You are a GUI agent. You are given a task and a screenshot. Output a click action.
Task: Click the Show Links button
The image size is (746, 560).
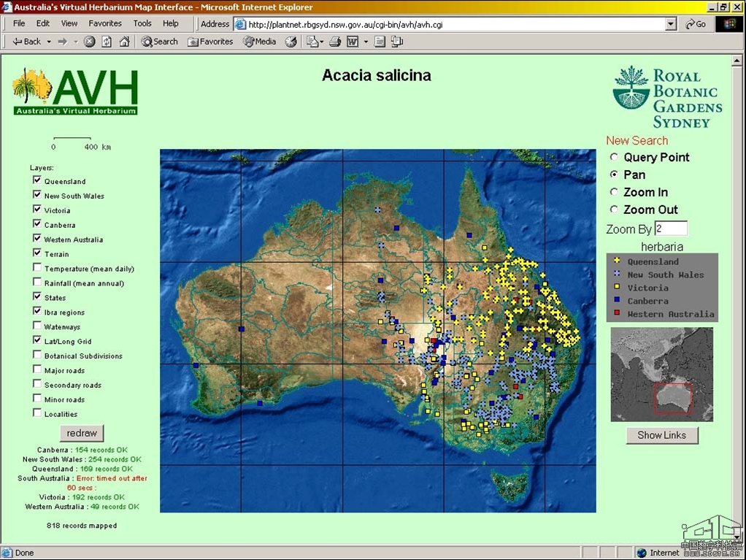pos(661,435)
